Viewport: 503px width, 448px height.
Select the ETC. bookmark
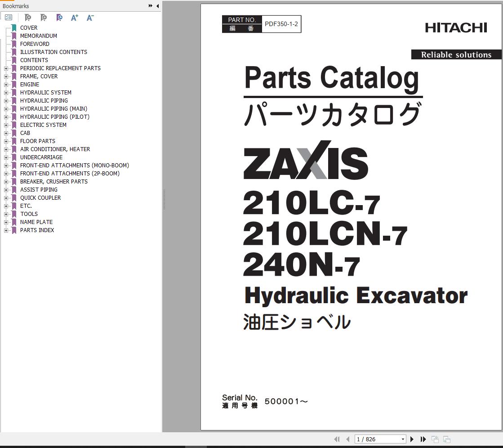click(26, 206)
